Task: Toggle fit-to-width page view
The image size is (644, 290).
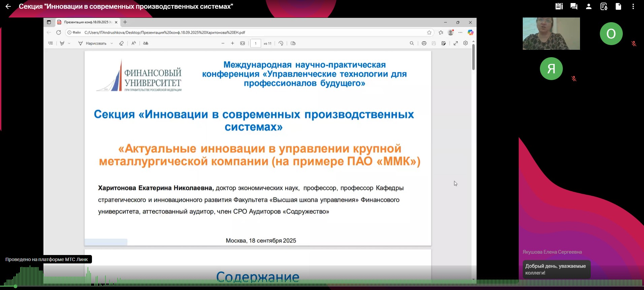Action: click(x=243, y=43)
